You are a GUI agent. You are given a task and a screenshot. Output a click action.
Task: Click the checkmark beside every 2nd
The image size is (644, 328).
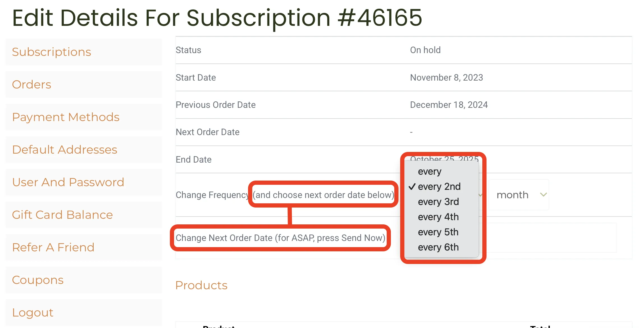(x=412, y=186)
